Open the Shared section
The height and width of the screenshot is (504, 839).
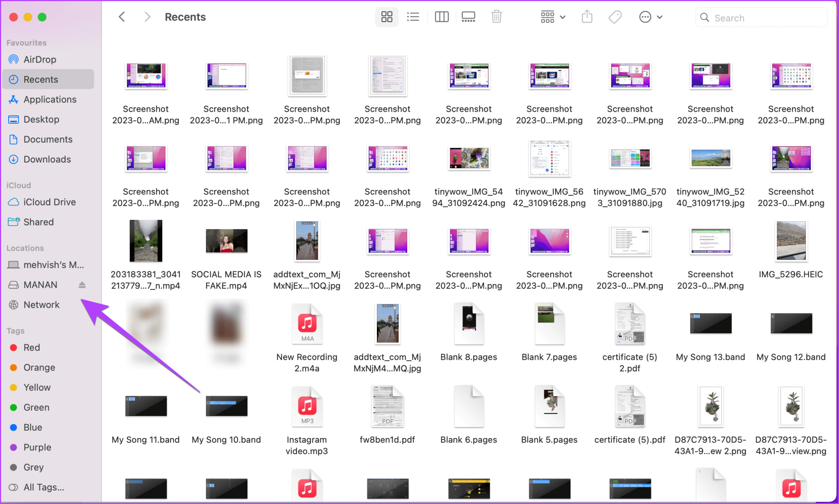(x=39, y=222)
